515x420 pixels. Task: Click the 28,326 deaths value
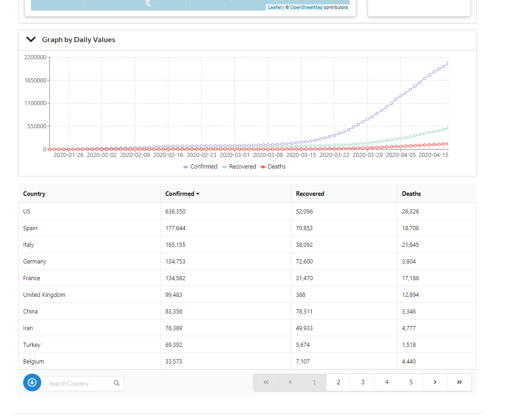pyautogui.click(x=410, y=212)
